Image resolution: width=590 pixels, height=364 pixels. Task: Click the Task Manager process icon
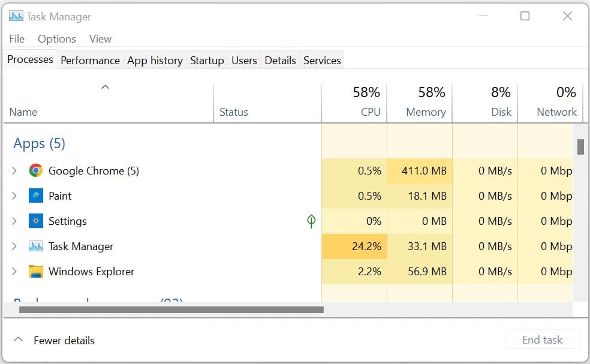[x=36, y=246]
